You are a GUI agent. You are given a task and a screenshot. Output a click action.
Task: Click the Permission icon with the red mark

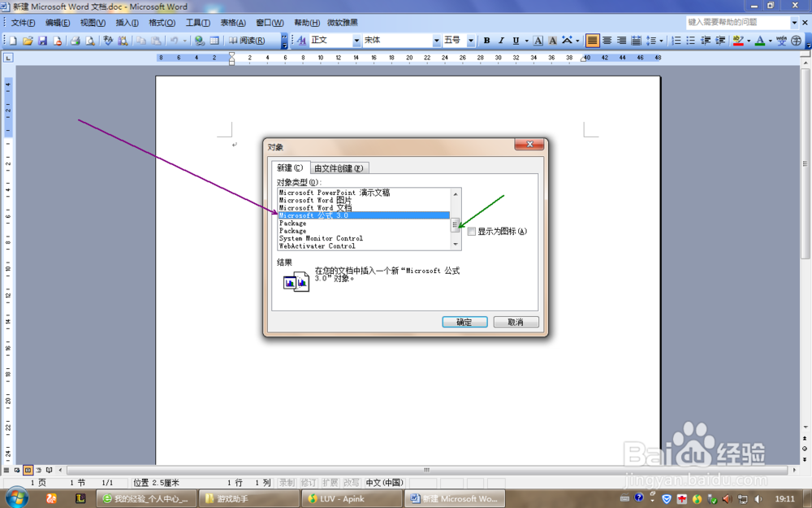(57, 41)
